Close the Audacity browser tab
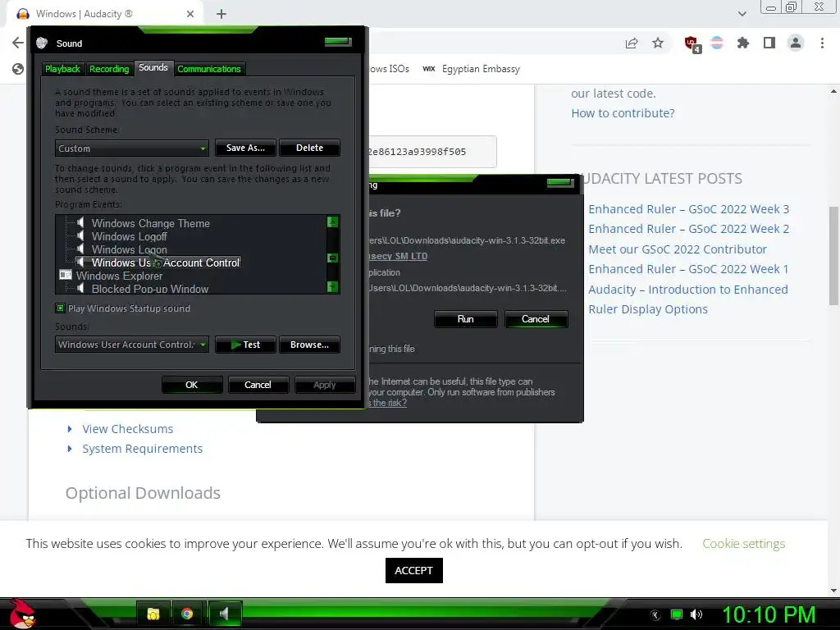The height and width of the screenshot is (630, 840). click(190, 14)
